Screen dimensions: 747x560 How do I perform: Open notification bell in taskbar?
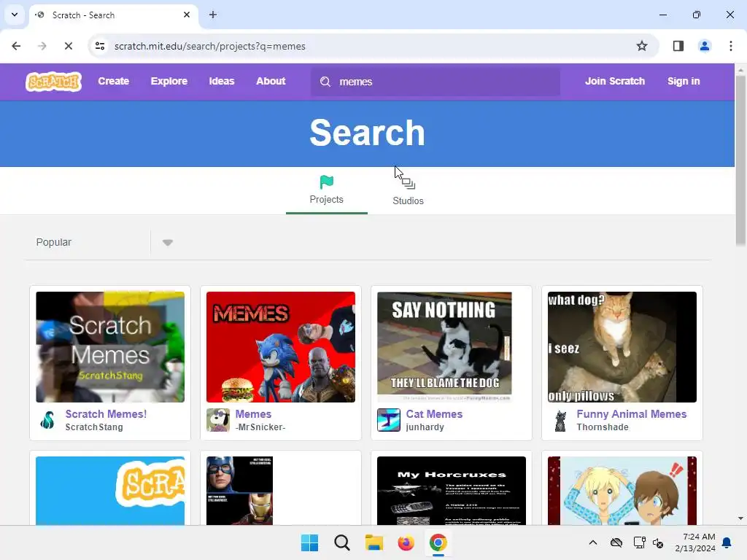click(727, 542)
